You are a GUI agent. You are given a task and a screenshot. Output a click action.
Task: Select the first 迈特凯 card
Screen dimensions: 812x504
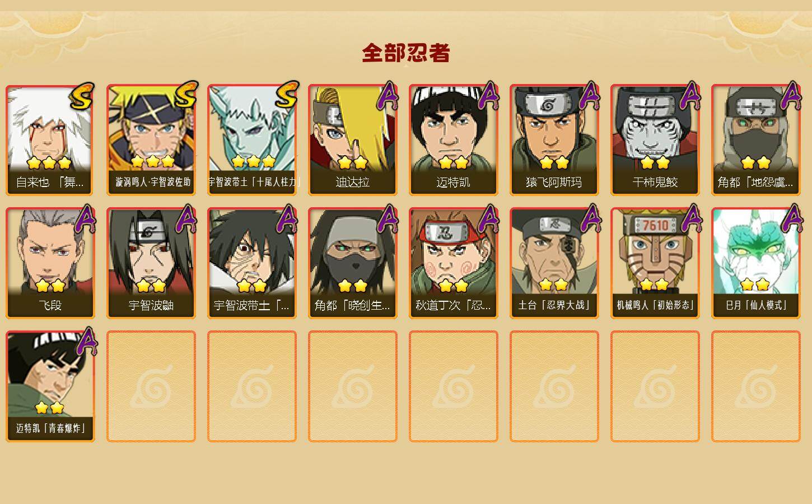coord(454,140)
